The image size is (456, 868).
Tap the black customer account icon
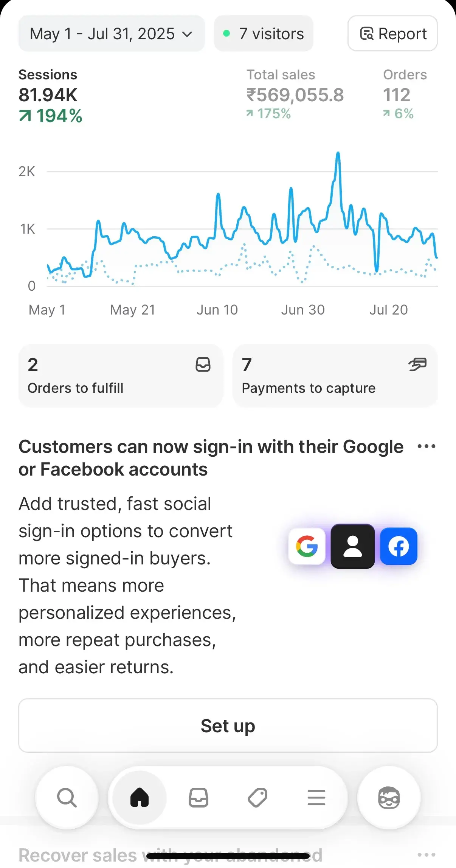(352, 546)
